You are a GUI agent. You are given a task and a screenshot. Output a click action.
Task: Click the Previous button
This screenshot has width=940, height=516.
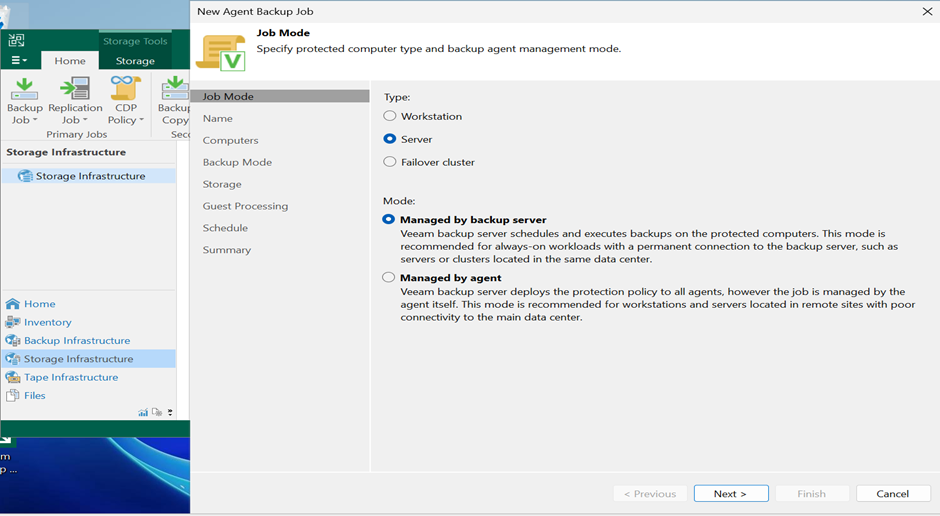pos(650,493)
